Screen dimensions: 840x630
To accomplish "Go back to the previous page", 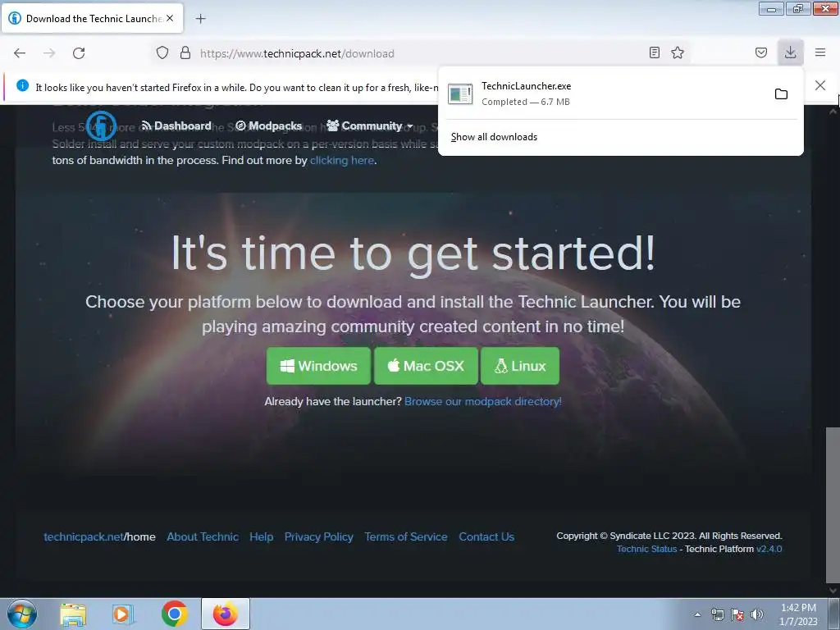I will [20, 53].
